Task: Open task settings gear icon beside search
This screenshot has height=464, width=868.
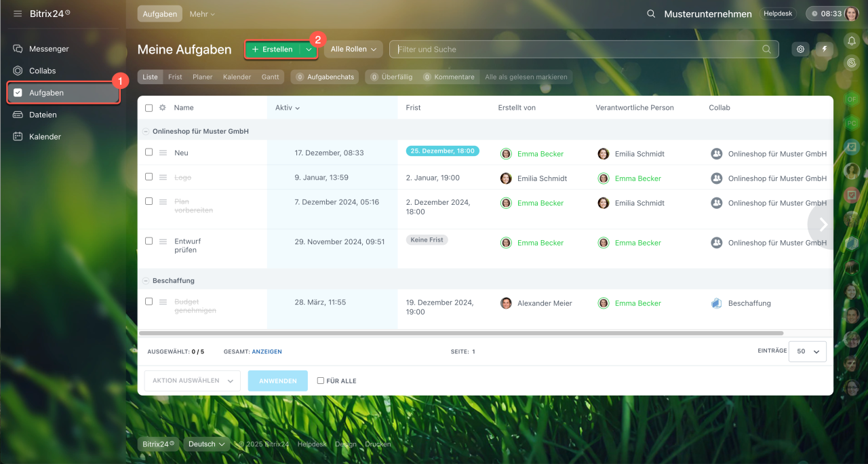Action: point(801,49)
